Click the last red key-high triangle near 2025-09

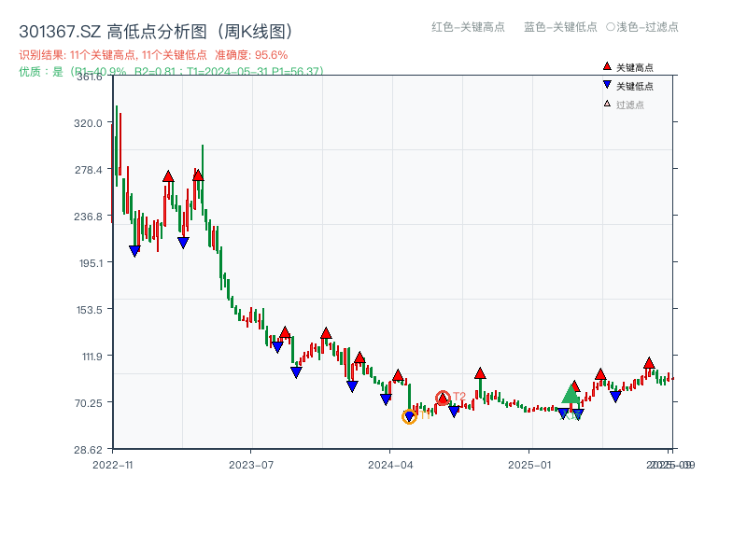[648, 365]
